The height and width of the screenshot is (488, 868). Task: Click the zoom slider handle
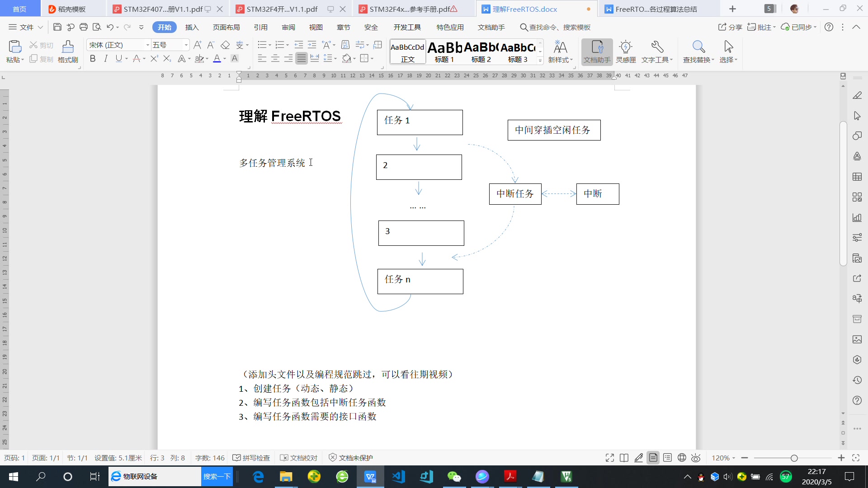coord(794,458)
